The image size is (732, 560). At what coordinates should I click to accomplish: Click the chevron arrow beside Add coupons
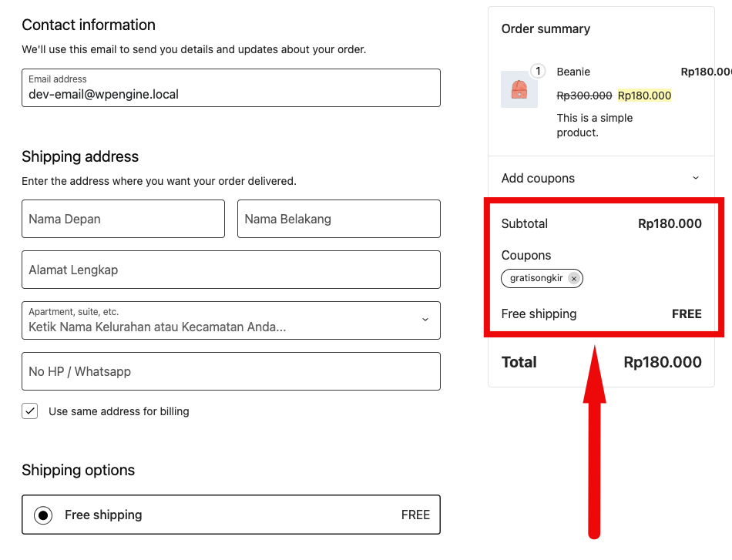695,178
